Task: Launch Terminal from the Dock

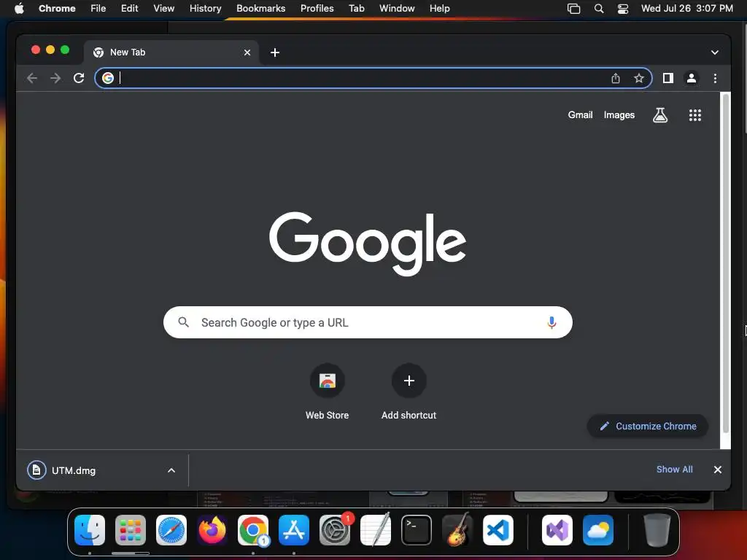Action: pos(417,530)
